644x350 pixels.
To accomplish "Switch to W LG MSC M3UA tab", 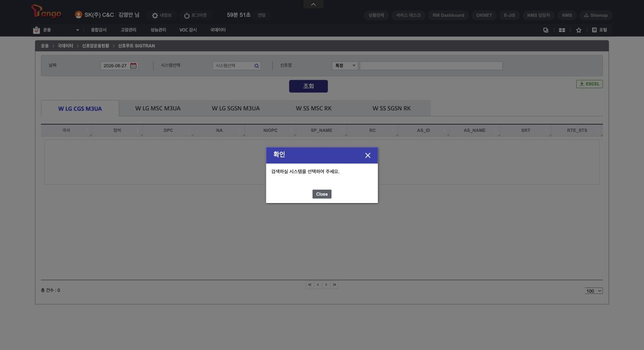I will pos(158,108).
